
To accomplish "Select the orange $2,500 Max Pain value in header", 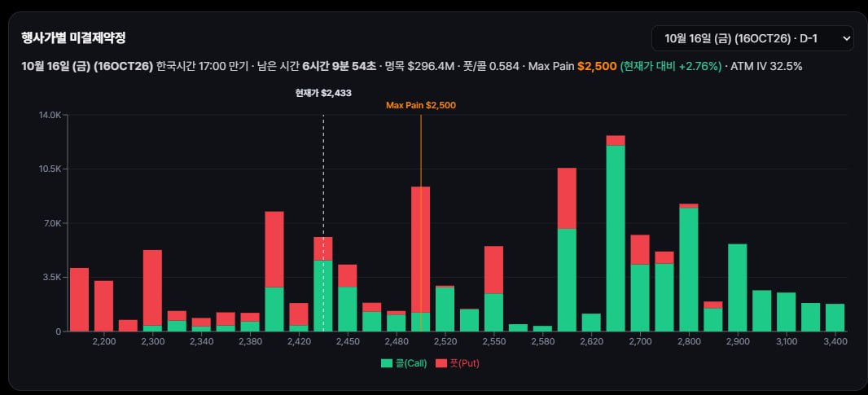I will tap(597, 67).
